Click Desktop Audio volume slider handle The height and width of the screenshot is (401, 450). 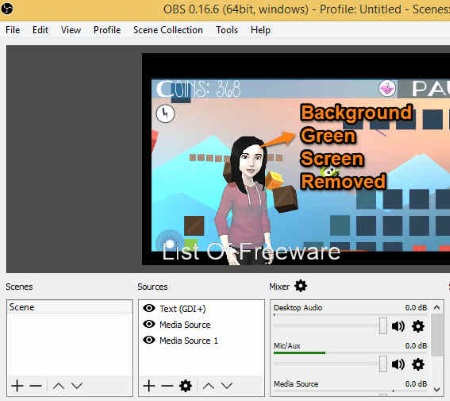point(383,326)
